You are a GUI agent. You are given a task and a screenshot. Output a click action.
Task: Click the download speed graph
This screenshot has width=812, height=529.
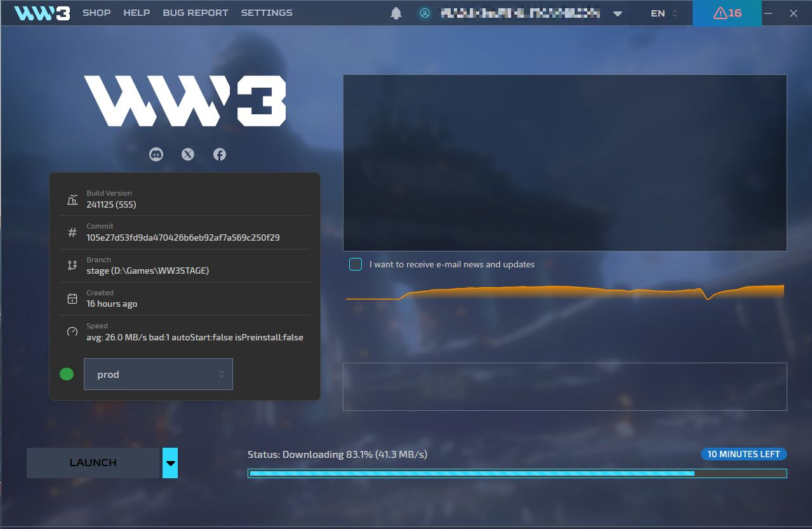point(565,292)
